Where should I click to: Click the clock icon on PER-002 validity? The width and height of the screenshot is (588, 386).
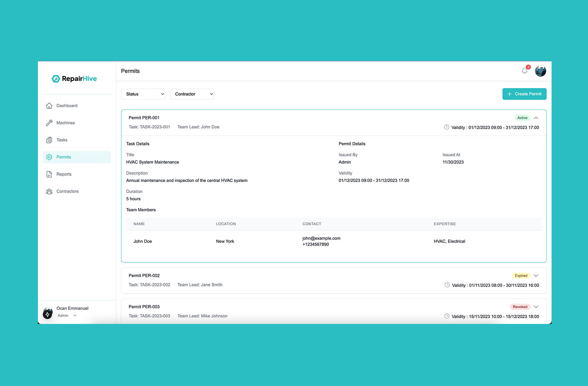click(447, 285)
